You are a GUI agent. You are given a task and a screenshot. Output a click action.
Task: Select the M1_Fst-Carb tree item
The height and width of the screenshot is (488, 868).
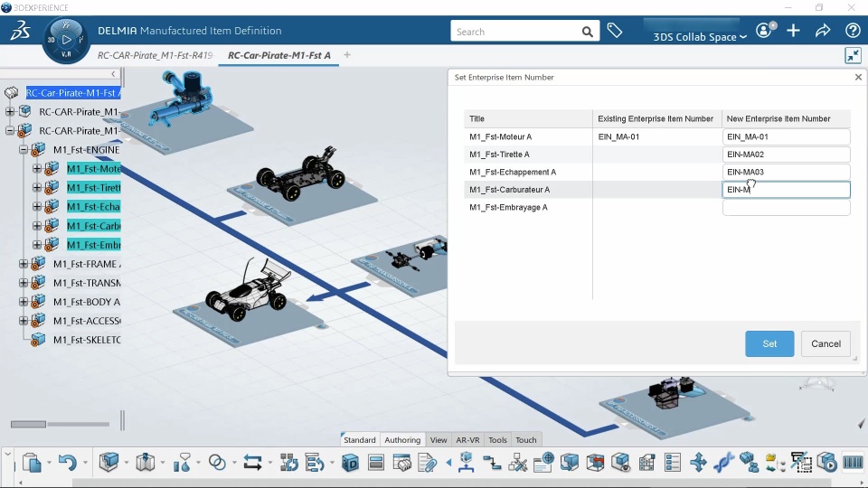93,226
